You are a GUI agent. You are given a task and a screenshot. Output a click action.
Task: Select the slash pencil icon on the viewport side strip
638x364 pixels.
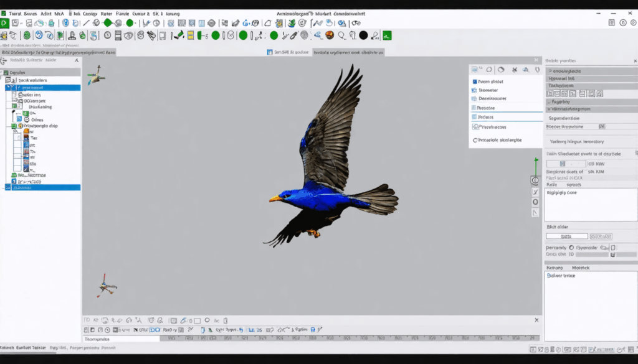tap(535, 192)
